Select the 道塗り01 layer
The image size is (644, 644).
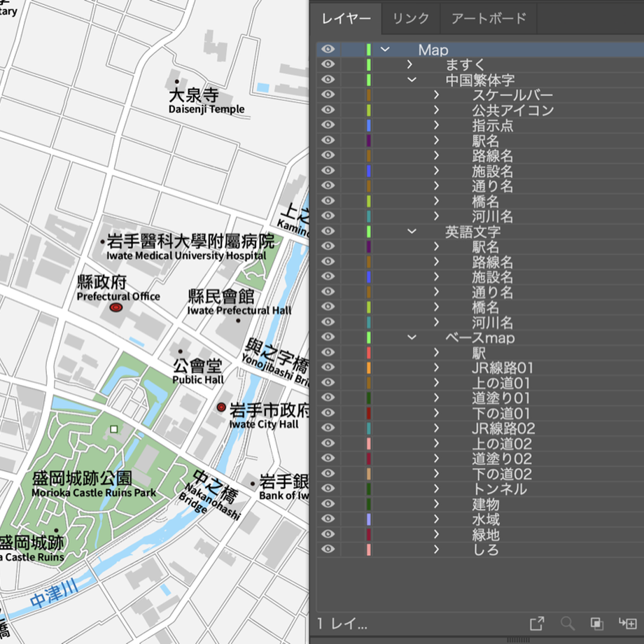point(501,398)
